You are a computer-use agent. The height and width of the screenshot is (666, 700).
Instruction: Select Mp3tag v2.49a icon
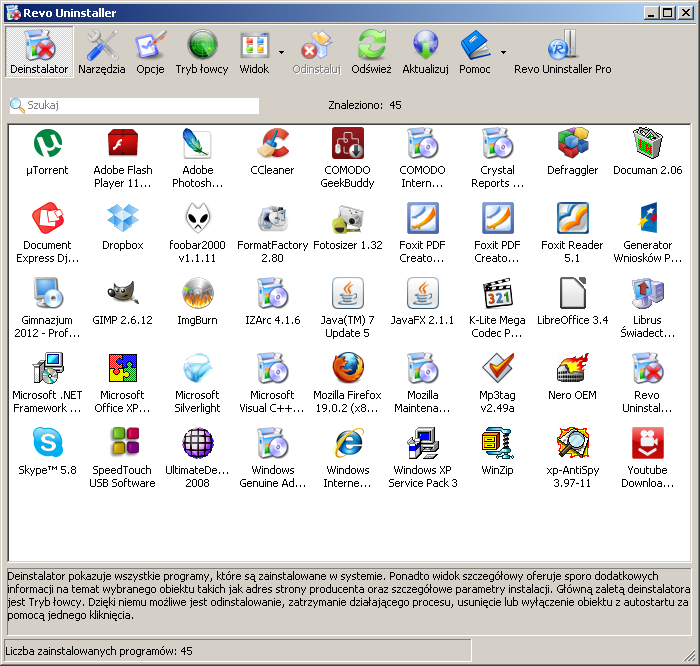tap(498, 369)
